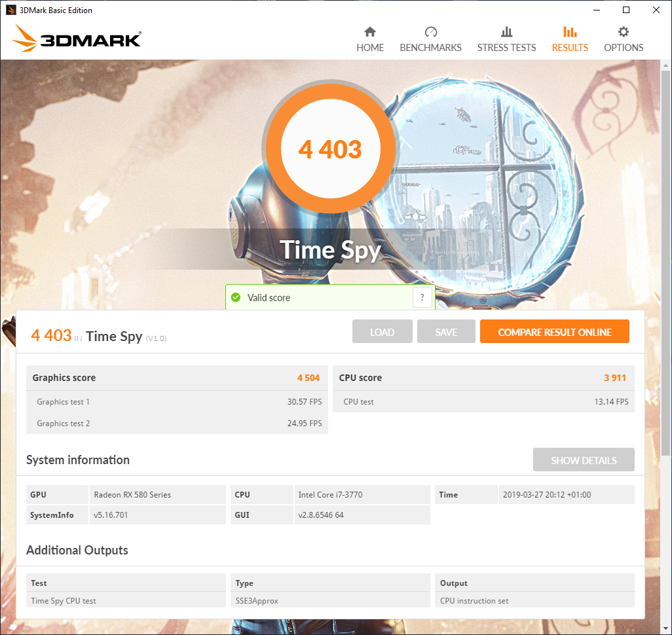Click the CPU instruction set output cell
672x635 pixels.
[535, 601]
